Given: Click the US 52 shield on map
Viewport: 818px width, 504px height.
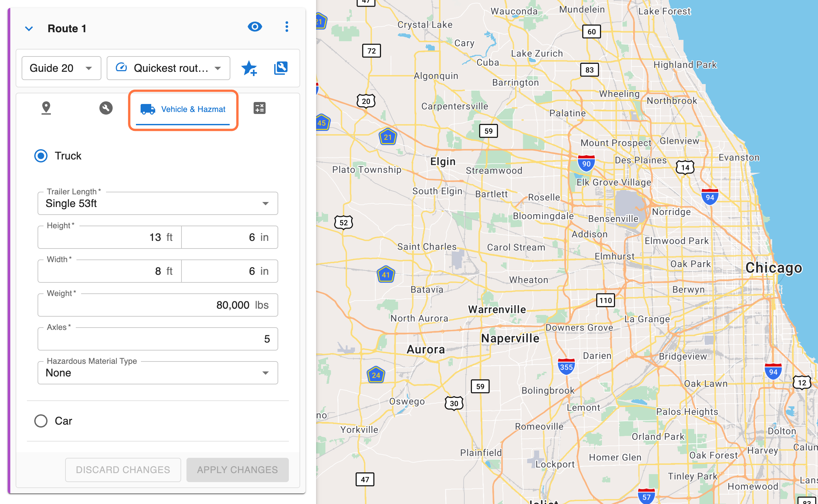Looking at the screenshot, I should (343, 222).
